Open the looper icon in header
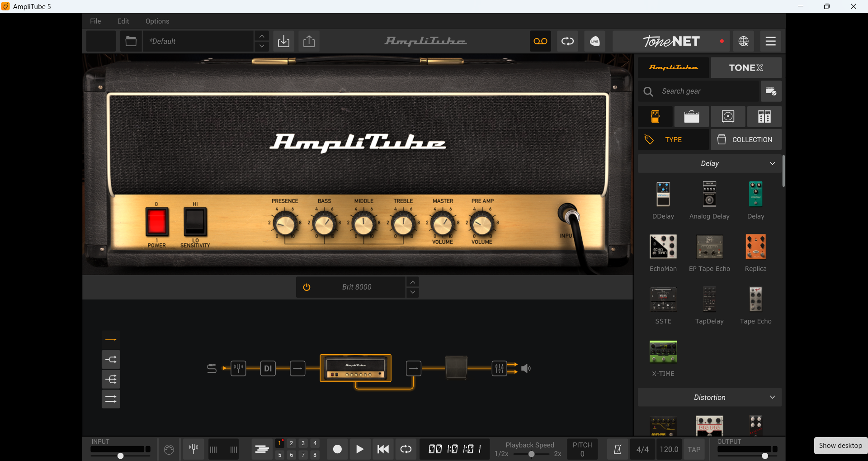The width and height of the screenshot is (868, 461). 567,41
